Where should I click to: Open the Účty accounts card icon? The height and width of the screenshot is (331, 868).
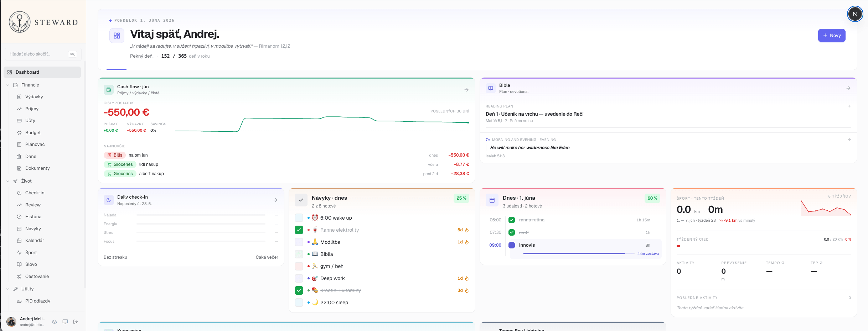pos(19,121)
